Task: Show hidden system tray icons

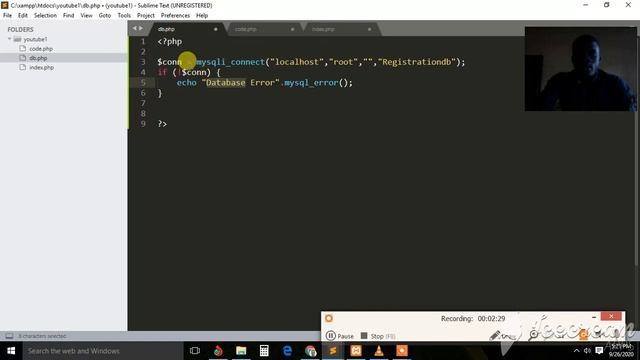Action: [x=576, y=351]
